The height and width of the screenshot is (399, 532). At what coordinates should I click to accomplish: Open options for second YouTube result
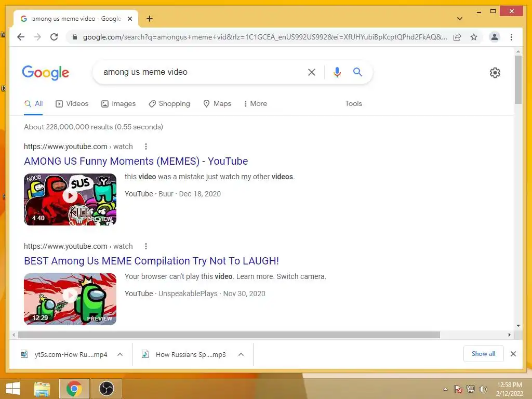coord(146,246)
